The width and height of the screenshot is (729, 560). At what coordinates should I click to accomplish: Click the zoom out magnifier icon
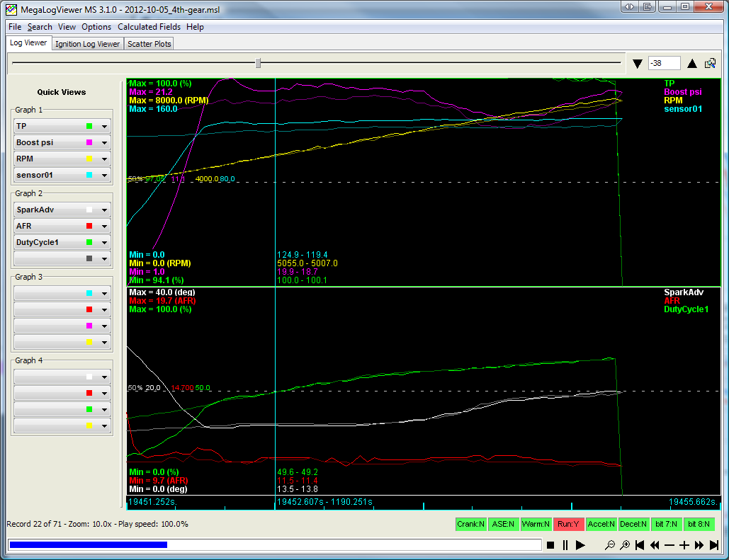[x=609, y=544]
